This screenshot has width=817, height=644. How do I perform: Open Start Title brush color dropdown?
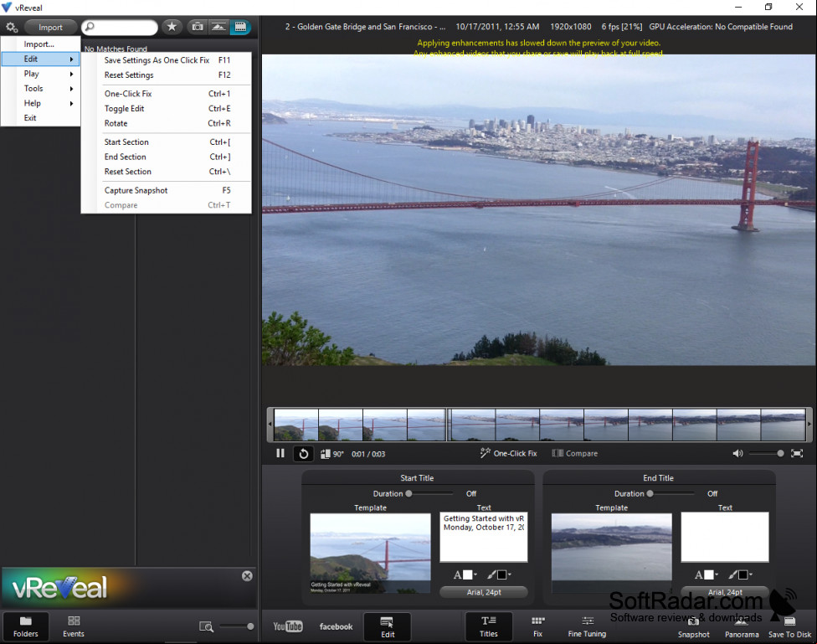pyautogui.click(x=499, y=574)
